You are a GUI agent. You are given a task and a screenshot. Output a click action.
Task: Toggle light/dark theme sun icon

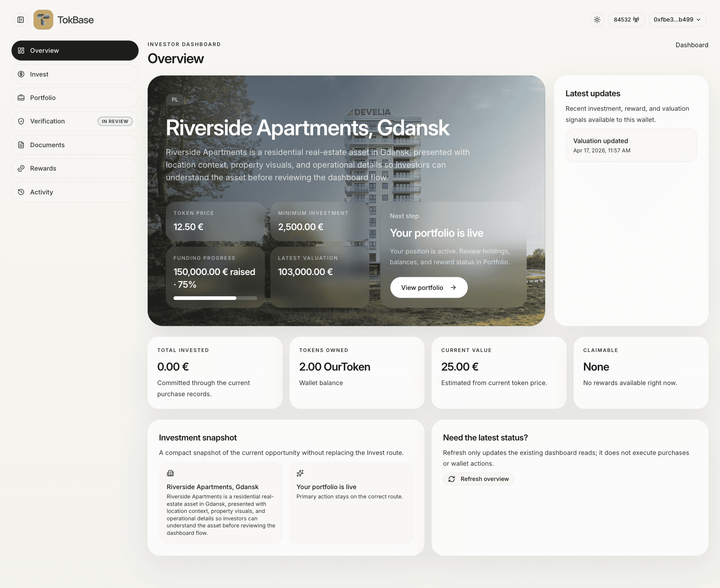tap(597, 20)
